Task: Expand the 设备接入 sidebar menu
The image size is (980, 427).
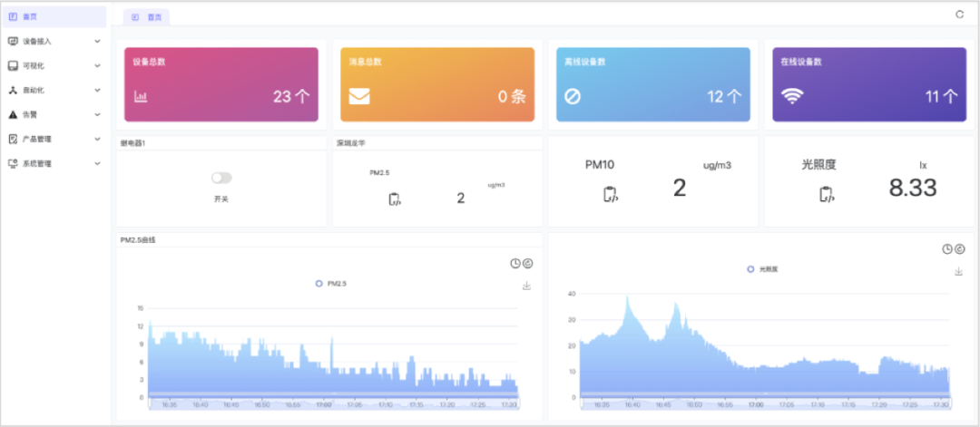Action: click(x=54, y=41)
